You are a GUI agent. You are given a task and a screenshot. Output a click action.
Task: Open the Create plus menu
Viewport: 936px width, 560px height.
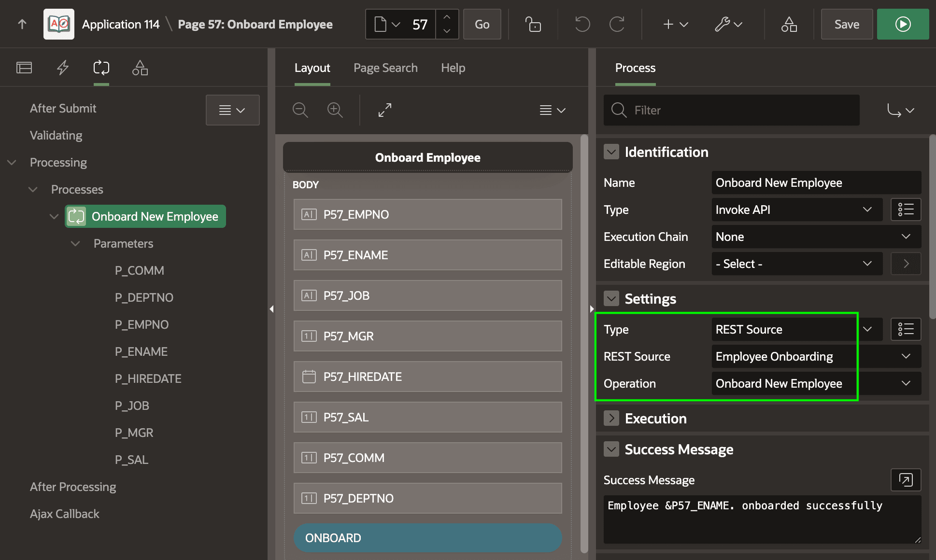tap(675, 24)
